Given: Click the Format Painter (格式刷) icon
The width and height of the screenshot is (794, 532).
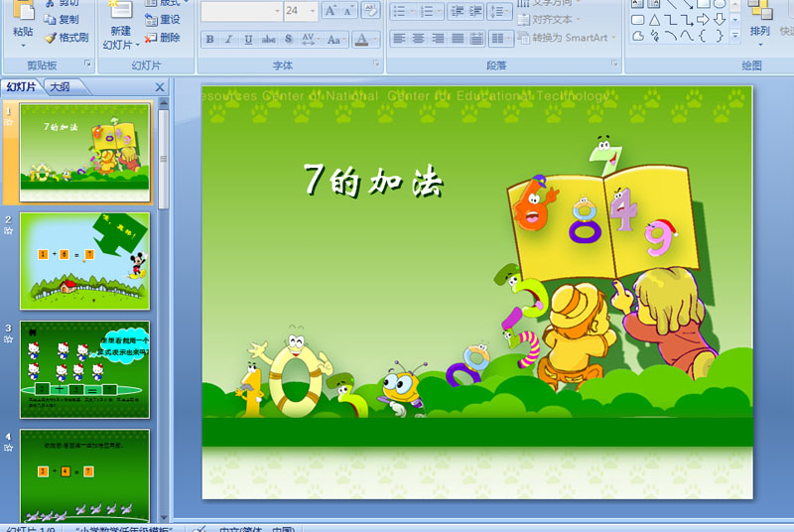Looking at the screenshot, I should click(51, 38).
